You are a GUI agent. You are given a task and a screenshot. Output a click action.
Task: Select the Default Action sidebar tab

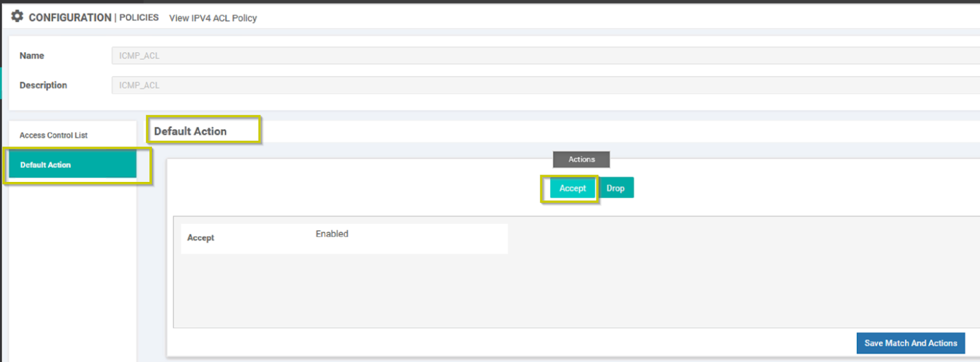72,165
